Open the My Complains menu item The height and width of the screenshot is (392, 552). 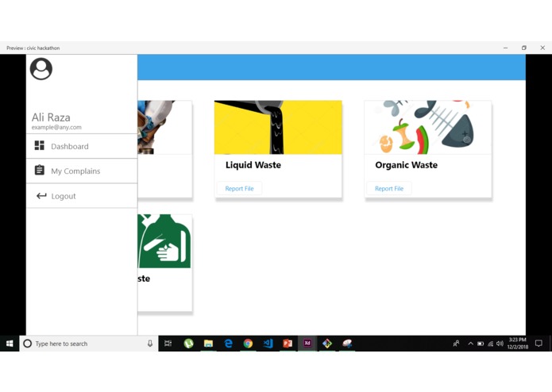tap(82, 171)
